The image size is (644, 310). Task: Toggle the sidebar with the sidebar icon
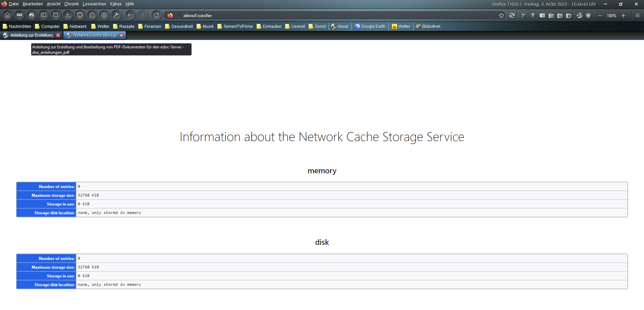(44, 15)
